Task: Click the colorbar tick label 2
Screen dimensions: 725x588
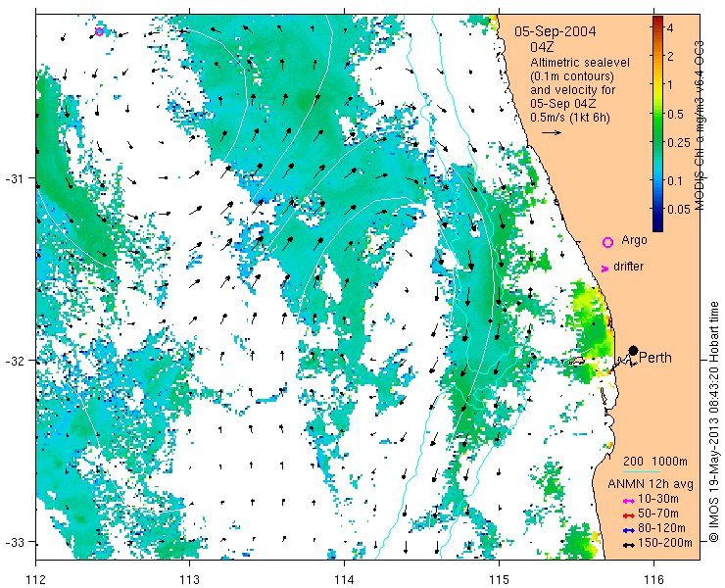Action: [x=670, y=56]
